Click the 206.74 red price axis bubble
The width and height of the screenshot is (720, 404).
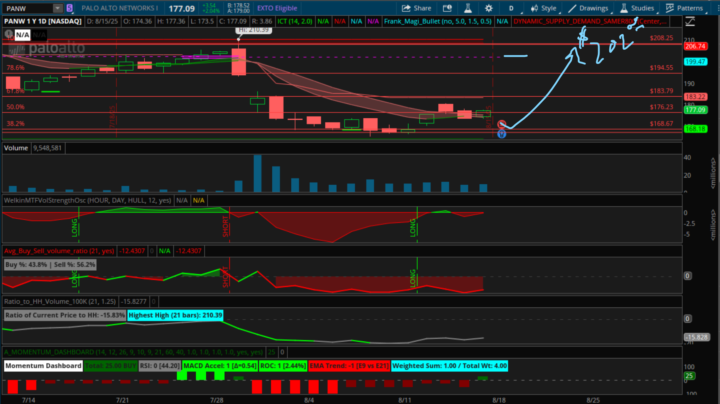[x=695, y=46]
